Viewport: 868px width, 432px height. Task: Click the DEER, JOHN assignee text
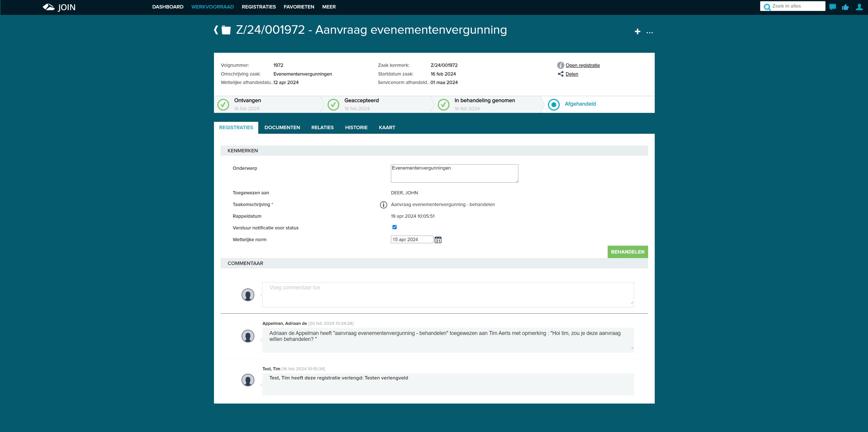[x=404, y=193]
